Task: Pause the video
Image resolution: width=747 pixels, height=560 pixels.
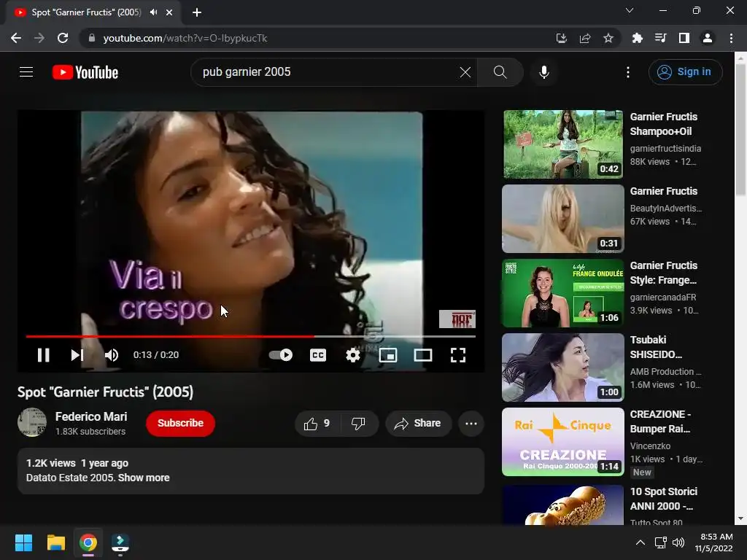Action: click(x=43, y=355)
